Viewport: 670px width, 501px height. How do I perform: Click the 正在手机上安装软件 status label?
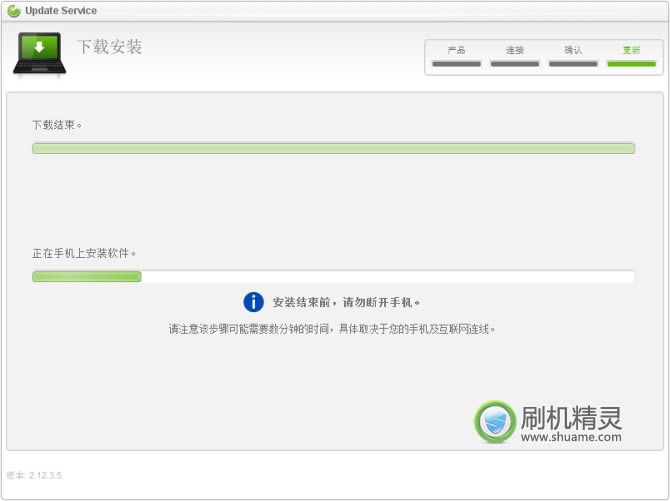point(84,253)
